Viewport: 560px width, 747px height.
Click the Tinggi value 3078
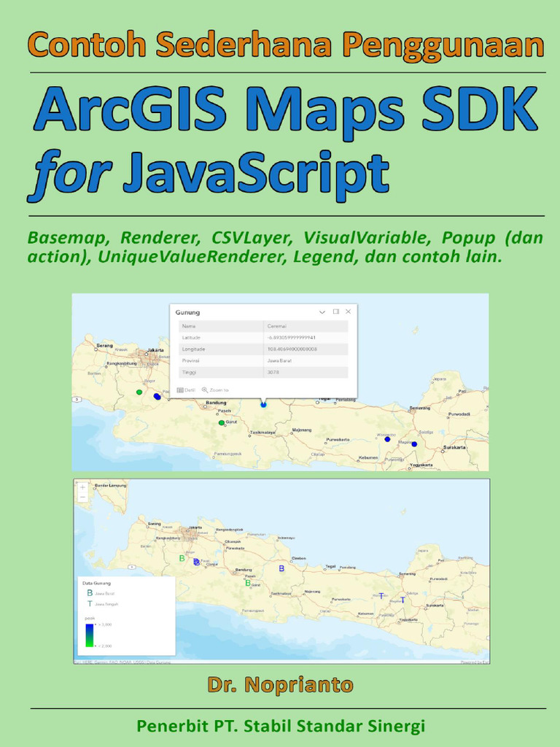(273, 372)
